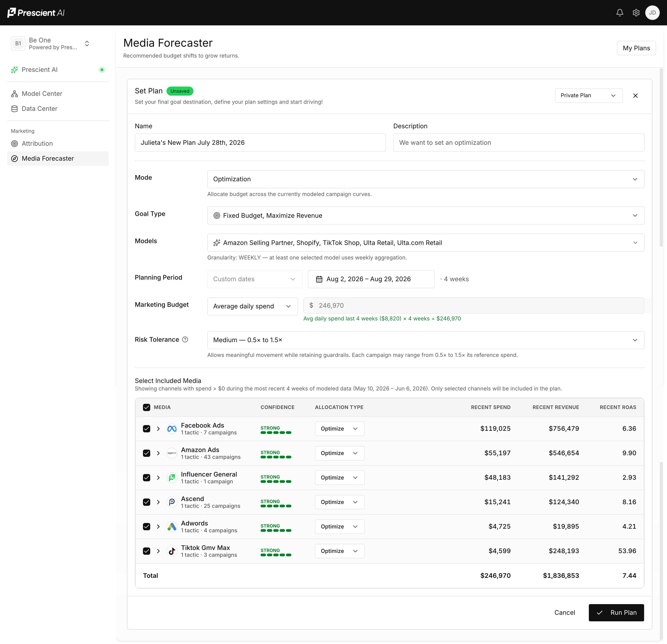Click the green status dot beside Prescient AI
This screenshot has width=667, height=644.
coord(102,70)
